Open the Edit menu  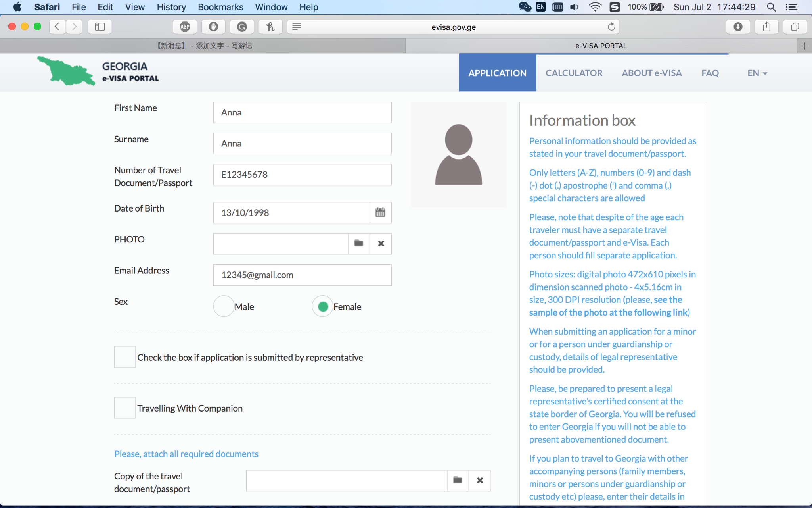point(105,7)
